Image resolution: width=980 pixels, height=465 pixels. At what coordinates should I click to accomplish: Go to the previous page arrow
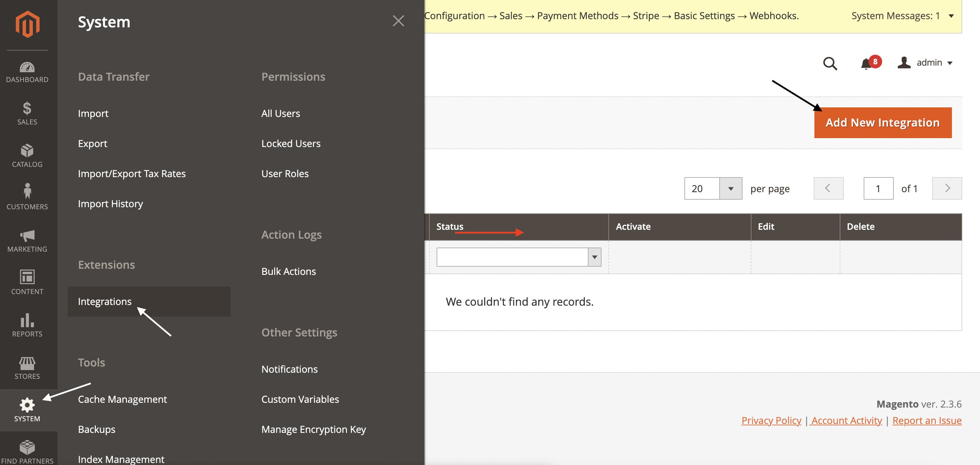coord(828,188)
